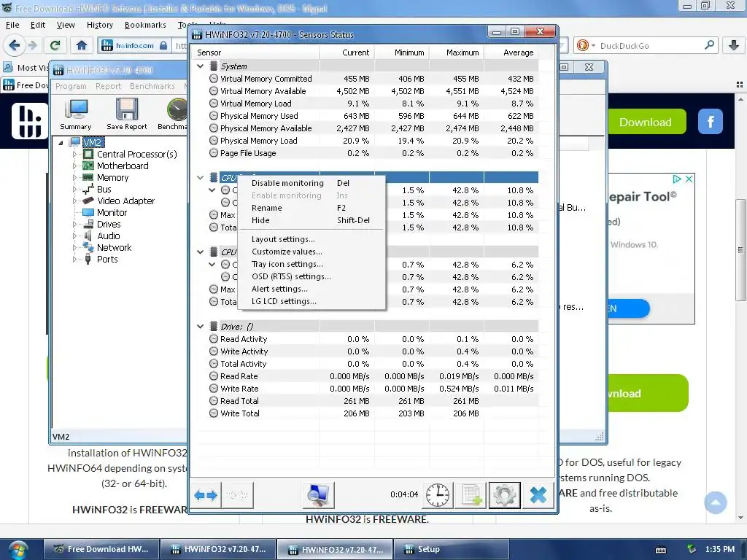The width and height of the screenshot is (747, 560).
Task: Choose Hide from the context menu
Action: click(311, 220)
